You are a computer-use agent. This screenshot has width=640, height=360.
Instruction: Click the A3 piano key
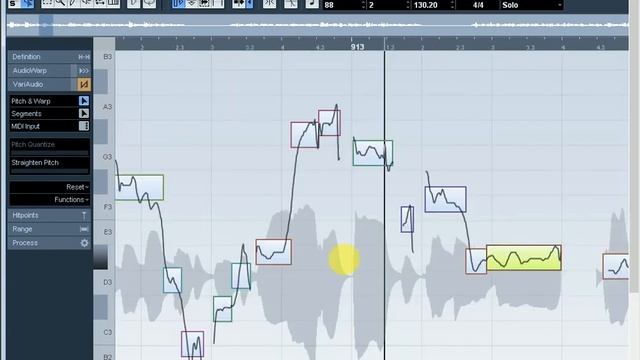pyautogui.click(x=105, y=107)
